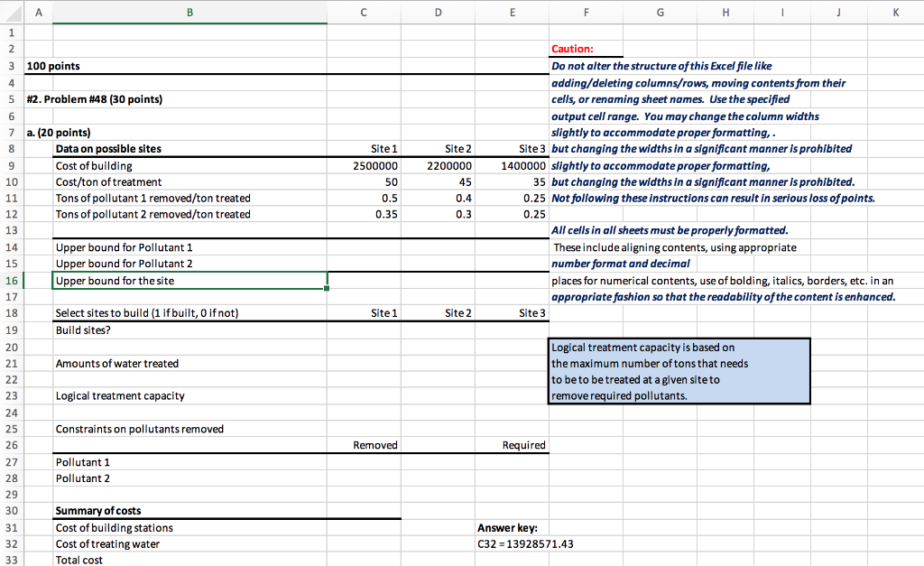This screenshot has height=566, width=924.
Task: Click the '100 points' cell
Action: click(x=53, y=66)
